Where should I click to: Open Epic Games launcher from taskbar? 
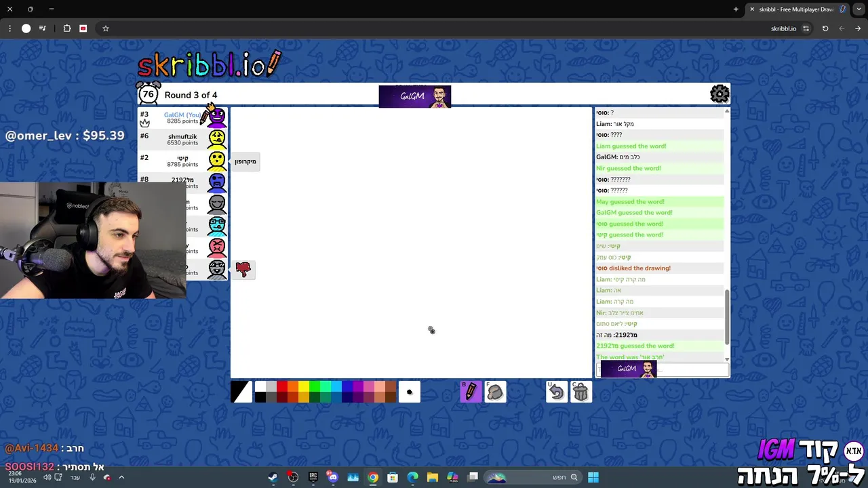pyautogui.click(x=313, y=477)
